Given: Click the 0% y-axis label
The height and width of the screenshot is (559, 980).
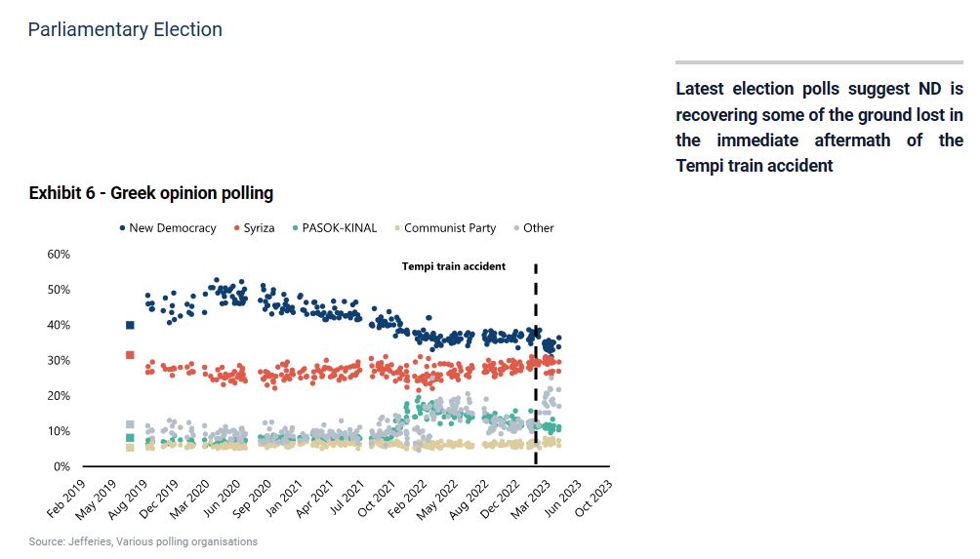Looking at the screenshot, I should pyautogui.click(x=61, y=466).
